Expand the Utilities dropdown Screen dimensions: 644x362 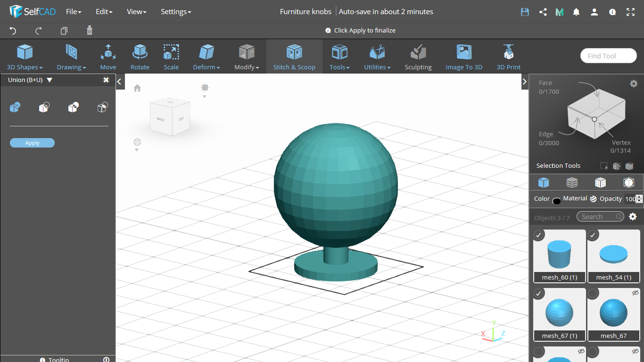377,57
